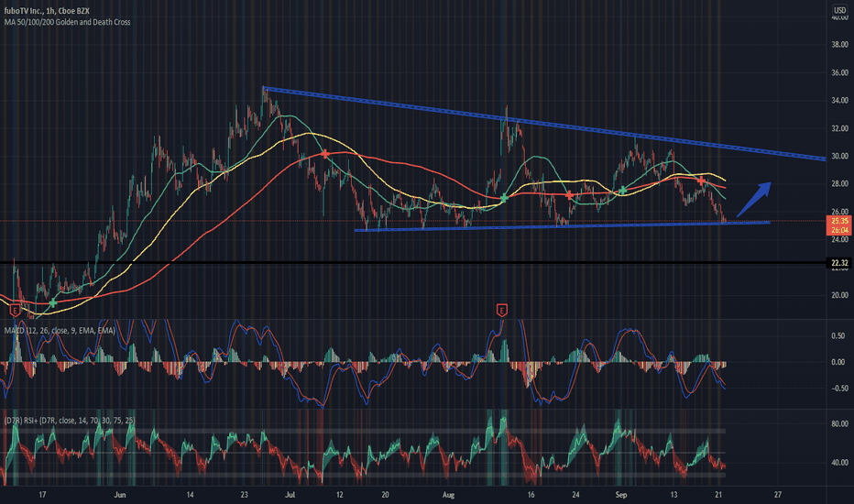854x504 pixels.
Task: Click the Jul label on the time axis
Action: (290, 495)
